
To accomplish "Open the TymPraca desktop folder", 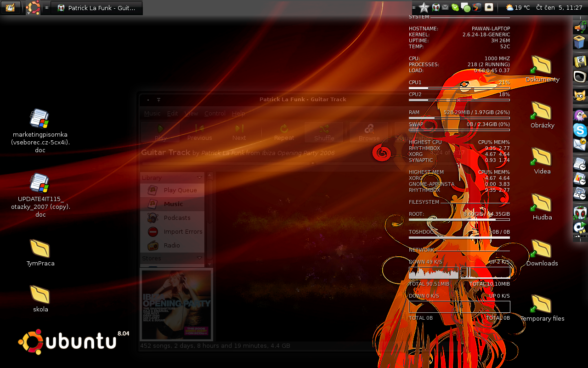I will 40,253.
